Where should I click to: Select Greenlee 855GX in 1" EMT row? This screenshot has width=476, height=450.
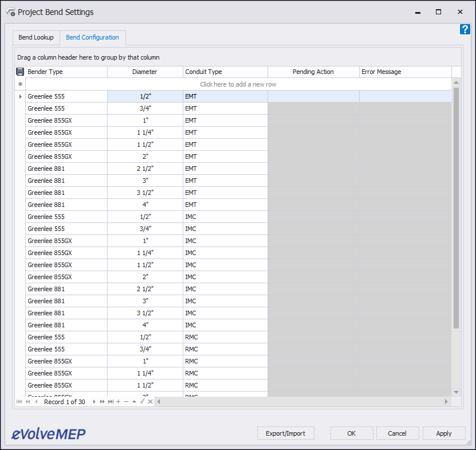[66, 120]
